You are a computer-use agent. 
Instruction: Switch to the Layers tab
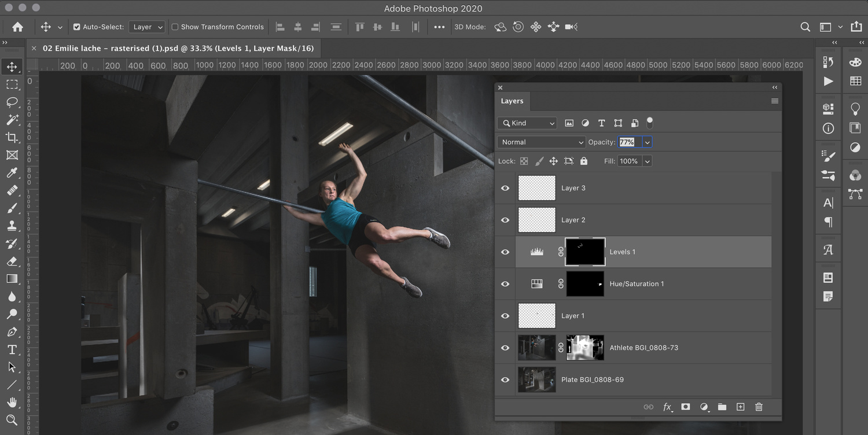(512, 101)
